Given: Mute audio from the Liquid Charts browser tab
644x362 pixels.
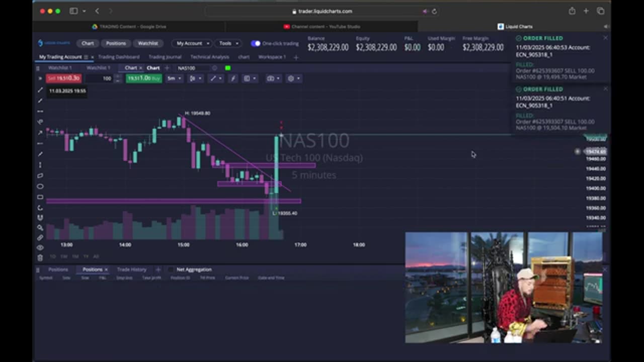Looking at the screenshot, I should [x=606, y=27].
